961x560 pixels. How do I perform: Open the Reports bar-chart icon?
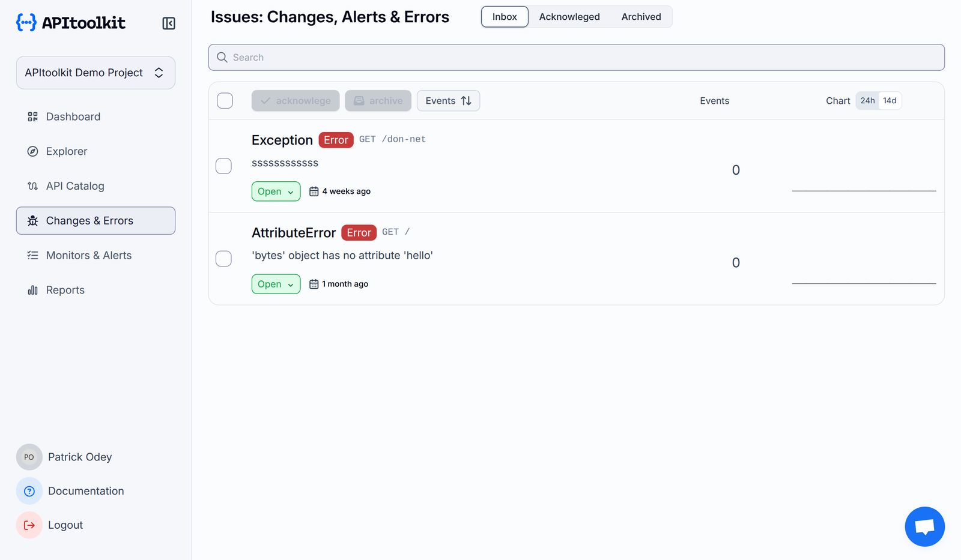[x=32, y=290]
